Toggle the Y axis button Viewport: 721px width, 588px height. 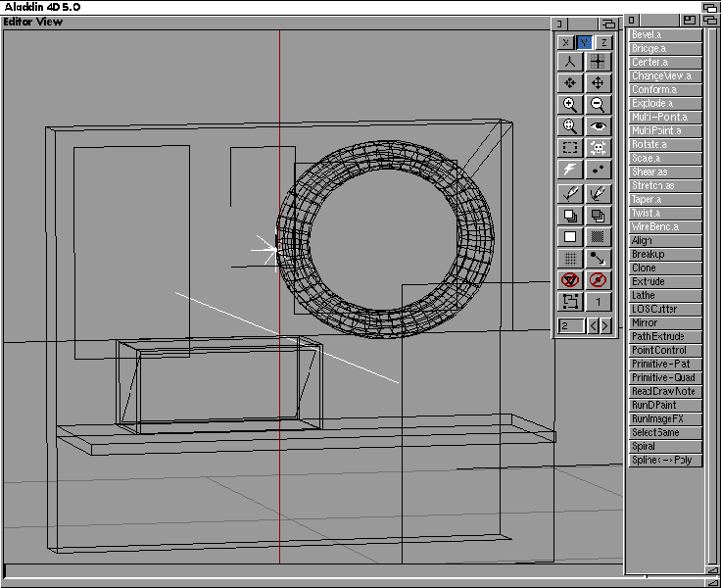pos(584,42)
